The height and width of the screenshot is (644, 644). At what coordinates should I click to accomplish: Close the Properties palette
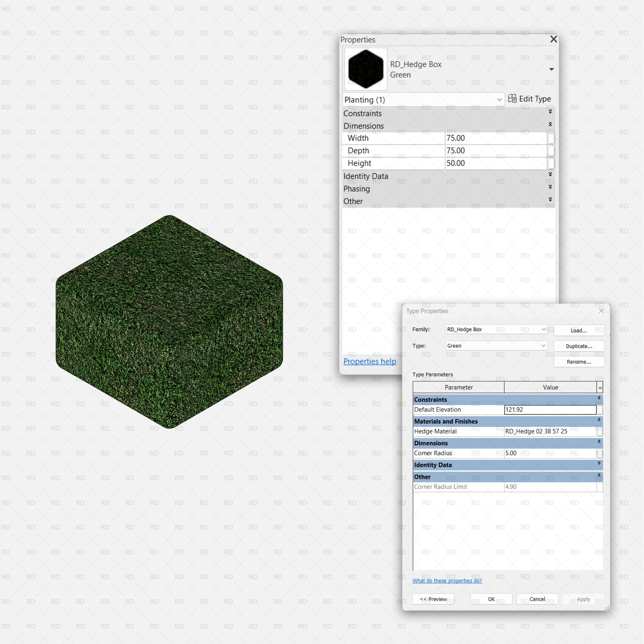click(553, 39)
